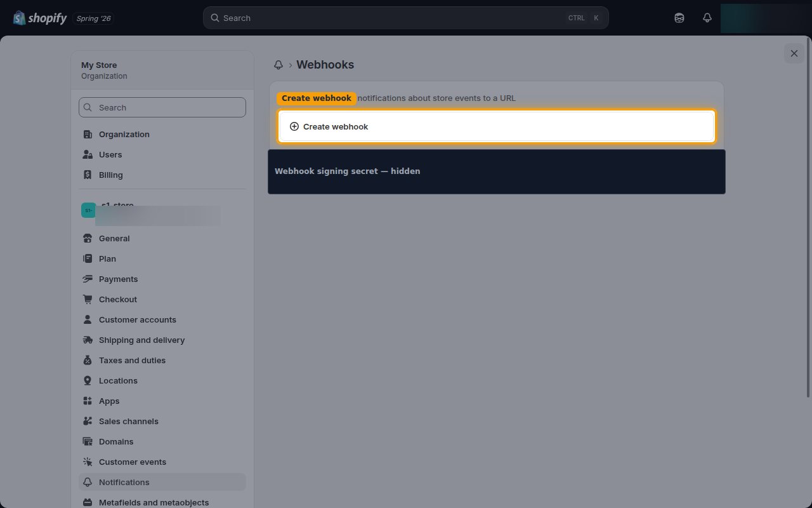This screenshot has width=812, height=508.
Task: Click the Metafields and metaobjects icon
Action: [x=88, y=502]
